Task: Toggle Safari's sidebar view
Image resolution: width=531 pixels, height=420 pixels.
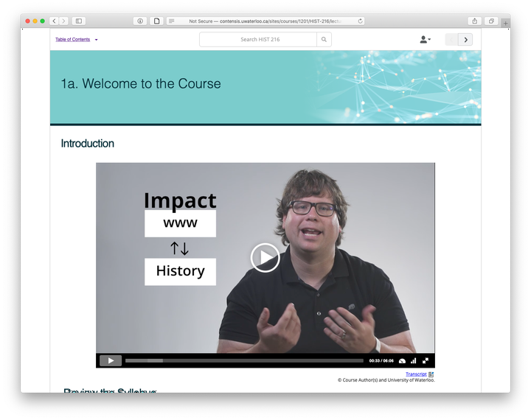Action: [x=79, y=21]
